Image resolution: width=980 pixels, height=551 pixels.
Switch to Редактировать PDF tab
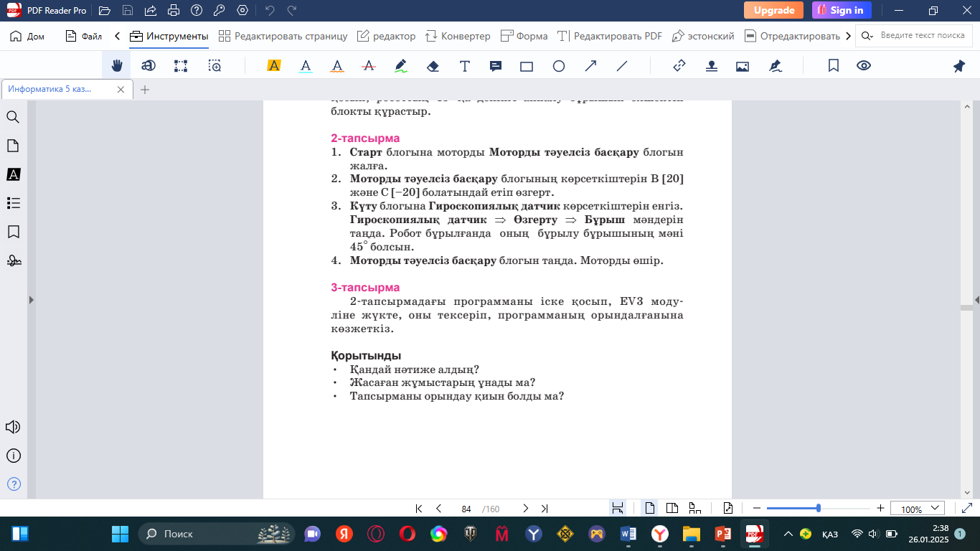pos(610,36)
